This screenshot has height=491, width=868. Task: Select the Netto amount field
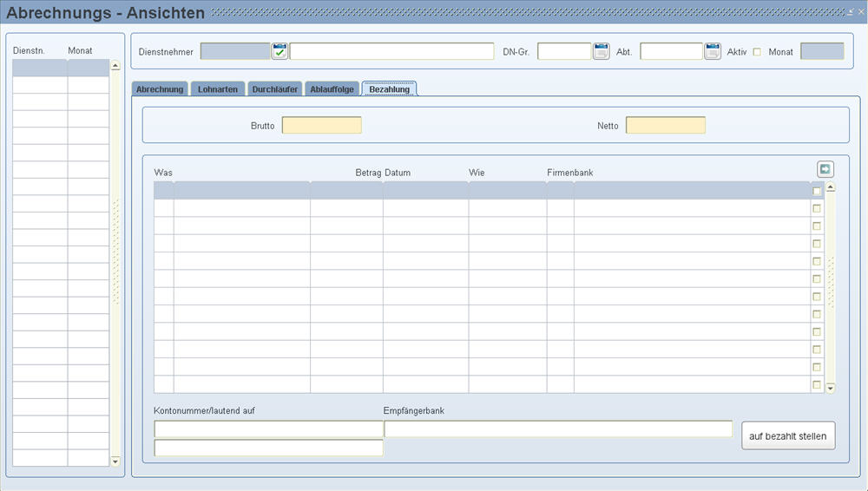pos(665,126)
